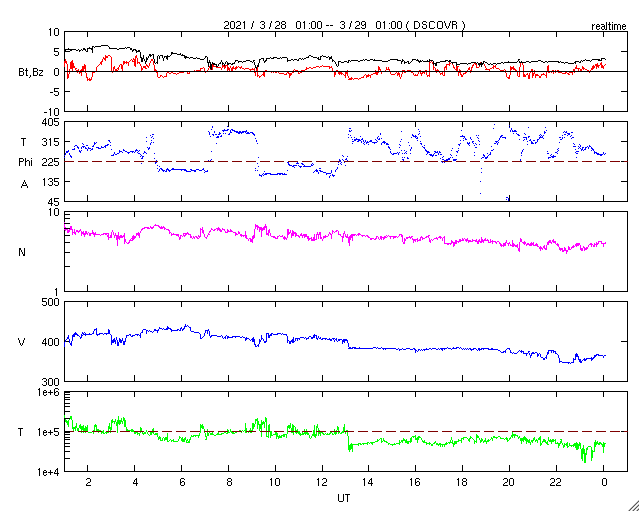The image size is (640, 512).
Task: Click the '1e+4' tick of the temperature panel
Action: pyautogui.click(x=50, y=472)
